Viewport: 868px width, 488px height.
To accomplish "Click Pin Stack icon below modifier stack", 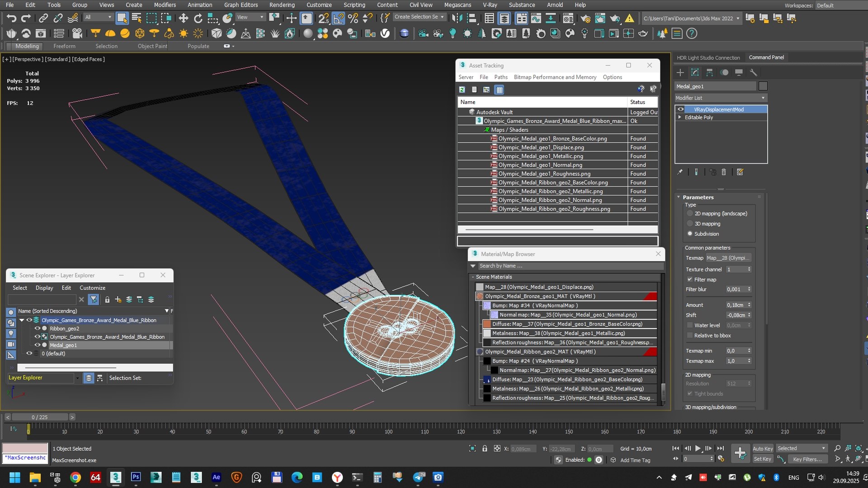I will point(679,172).
